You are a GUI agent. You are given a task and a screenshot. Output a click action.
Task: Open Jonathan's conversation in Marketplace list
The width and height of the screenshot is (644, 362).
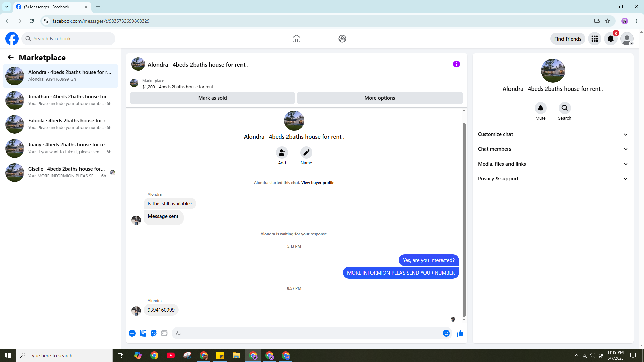tap(60, 100)
